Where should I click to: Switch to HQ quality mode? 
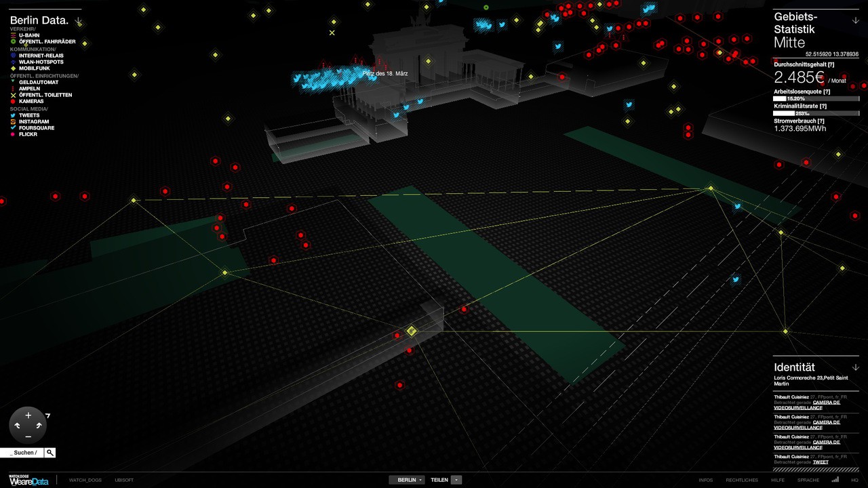[854, 480]
